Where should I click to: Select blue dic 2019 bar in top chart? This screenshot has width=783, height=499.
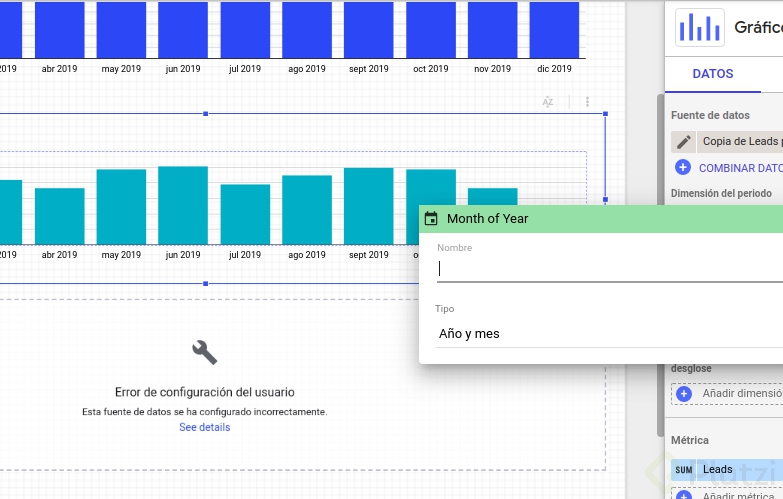[554, 29]
